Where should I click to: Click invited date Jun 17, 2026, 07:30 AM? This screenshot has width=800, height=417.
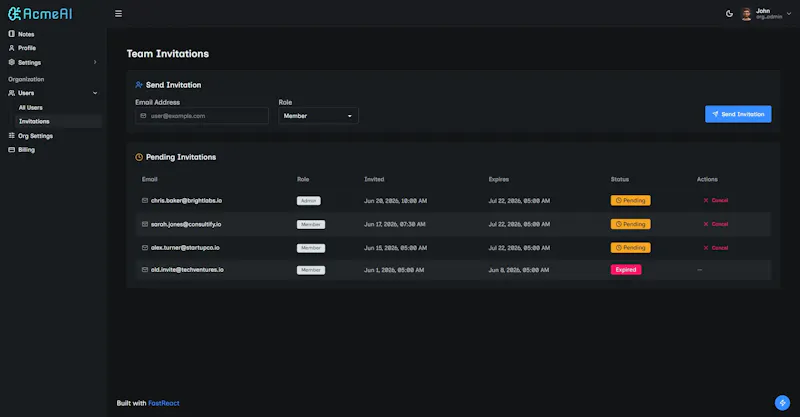tap(395, 225)
